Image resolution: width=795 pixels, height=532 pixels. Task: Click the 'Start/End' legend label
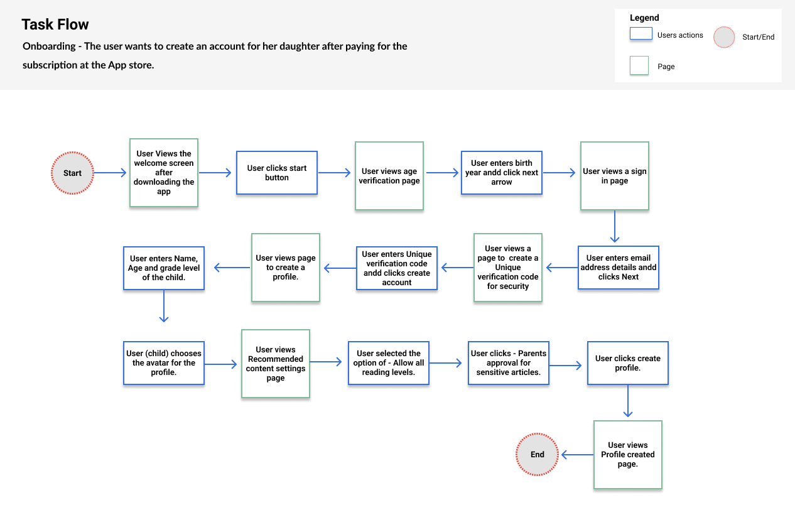[759, 37]
